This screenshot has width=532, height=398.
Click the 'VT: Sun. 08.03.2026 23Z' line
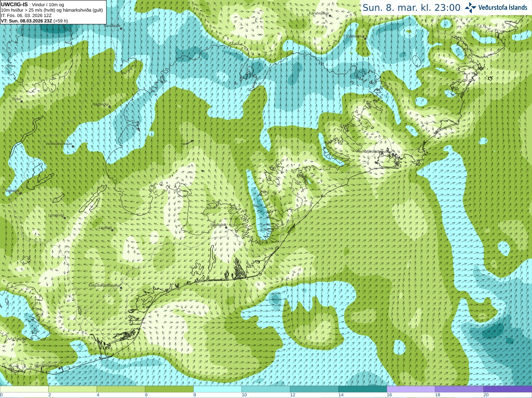pyautogui.click(x=34, y=21)
